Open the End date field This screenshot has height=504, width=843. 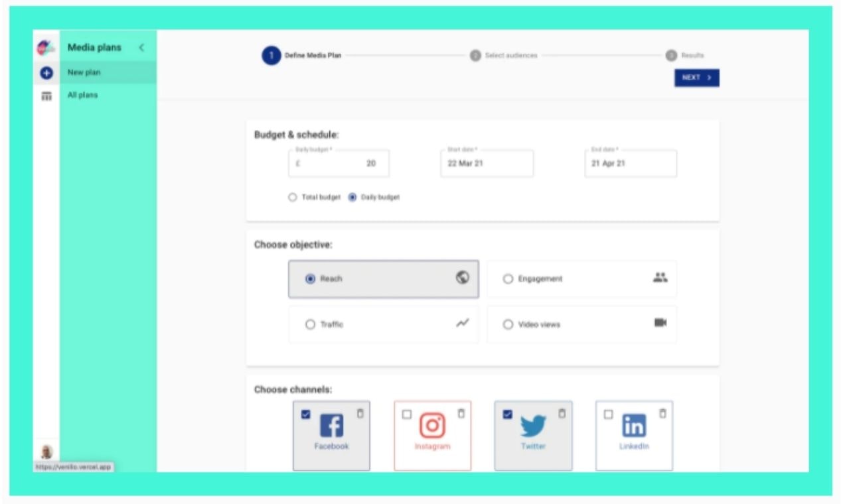pyautogui.click(x=631, y=163)
